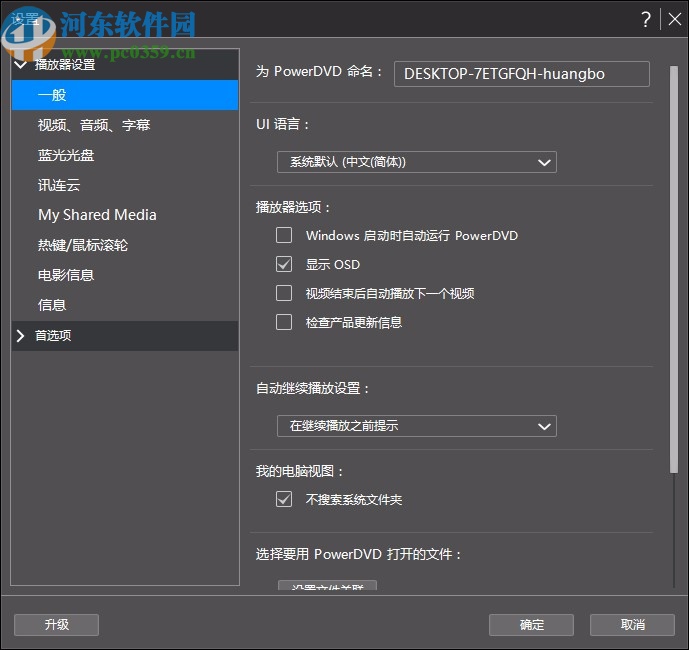Open the 信息 settings page
Image resolution: width=689 pixels, height=650 pixels.
coord(125,305)
